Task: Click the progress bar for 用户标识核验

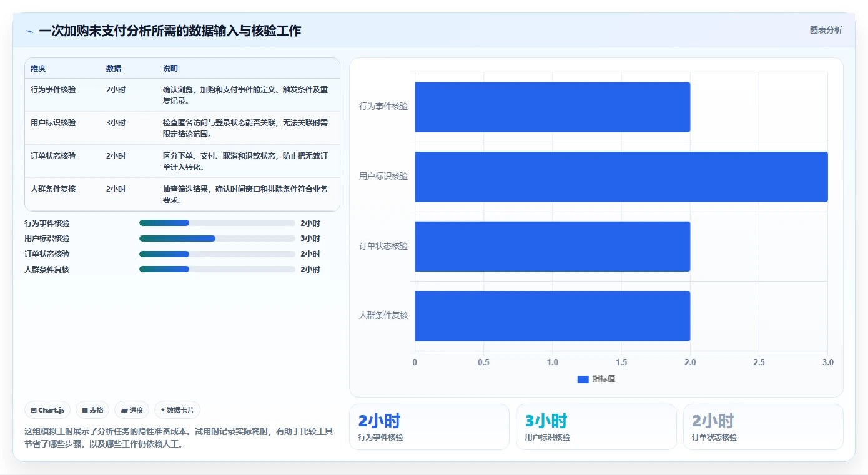Action: coord(217,238)
